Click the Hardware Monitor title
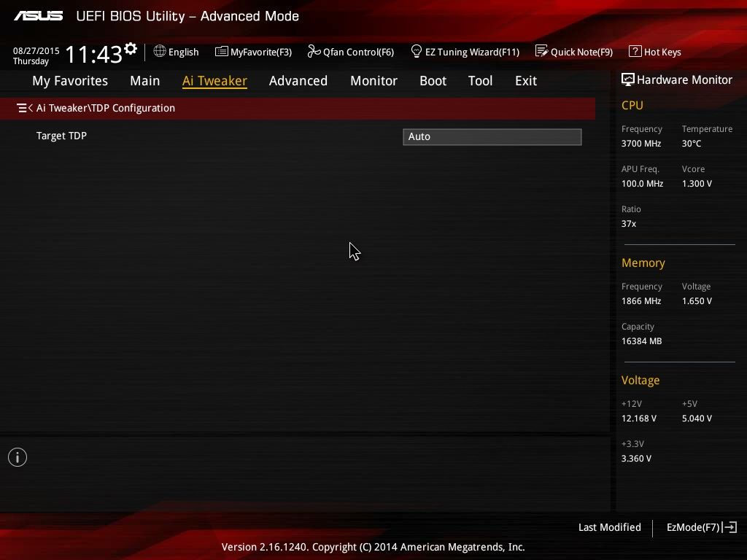Image resolution: width=747 pixels, height=560 pixels. coord(684,80)
